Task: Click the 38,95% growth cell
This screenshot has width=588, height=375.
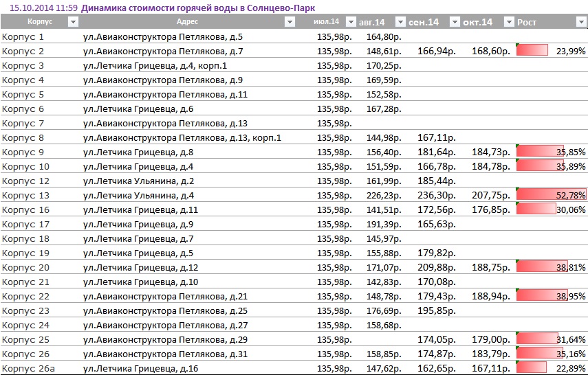Action: point(551,296)
